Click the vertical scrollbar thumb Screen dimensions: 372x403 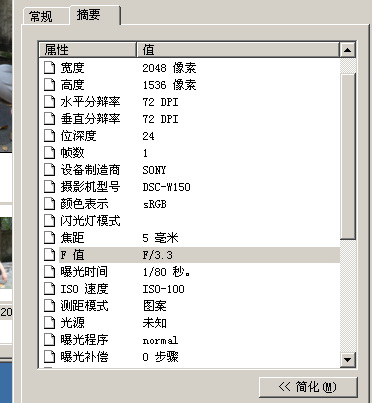click(348, 156)
